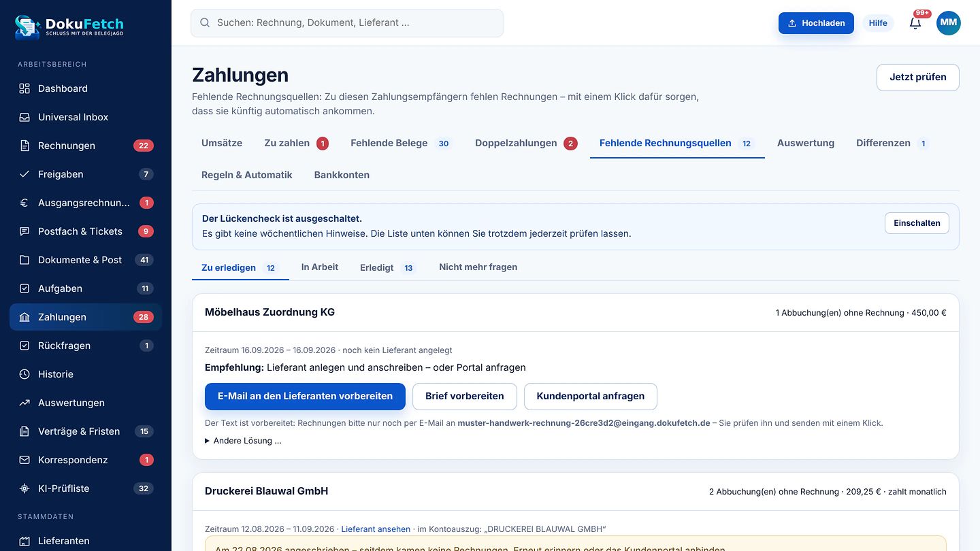Focus the search field 'Suchen: Rechnung, Dokument'
Screen dimensions: 980x551
coord(347,22)
